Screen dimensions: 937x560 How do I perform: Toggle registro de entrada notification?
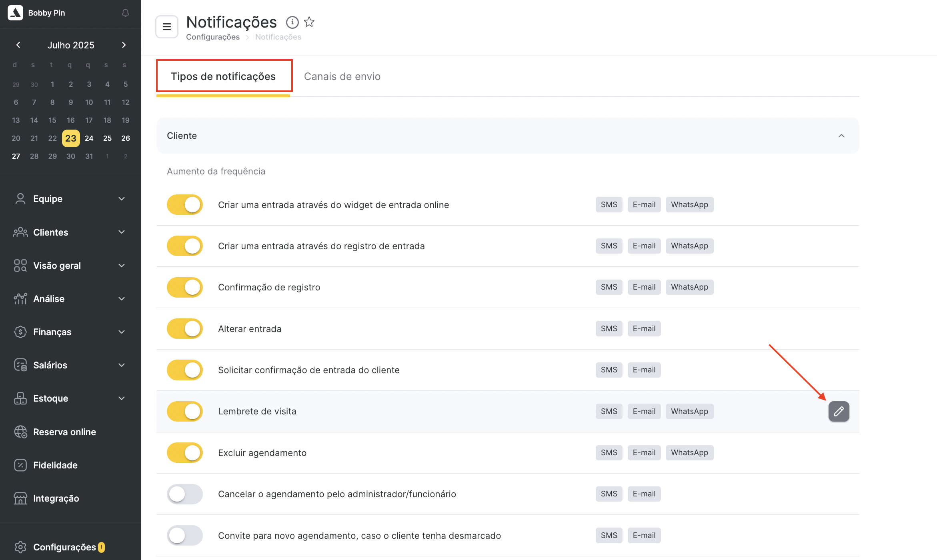(x=185, y=246)
